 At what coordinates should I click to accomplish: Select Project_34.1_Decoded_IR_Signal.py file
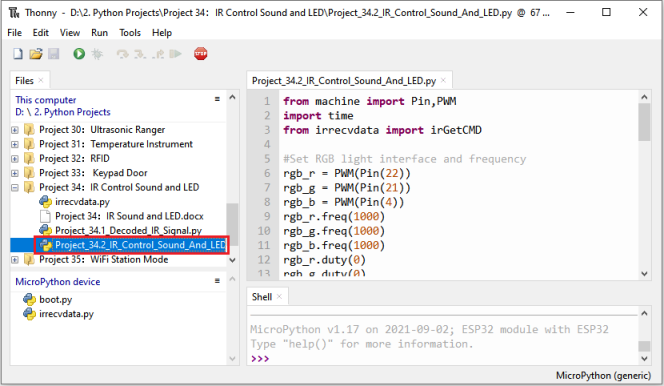pyautogui.click(x=128, y=230)
